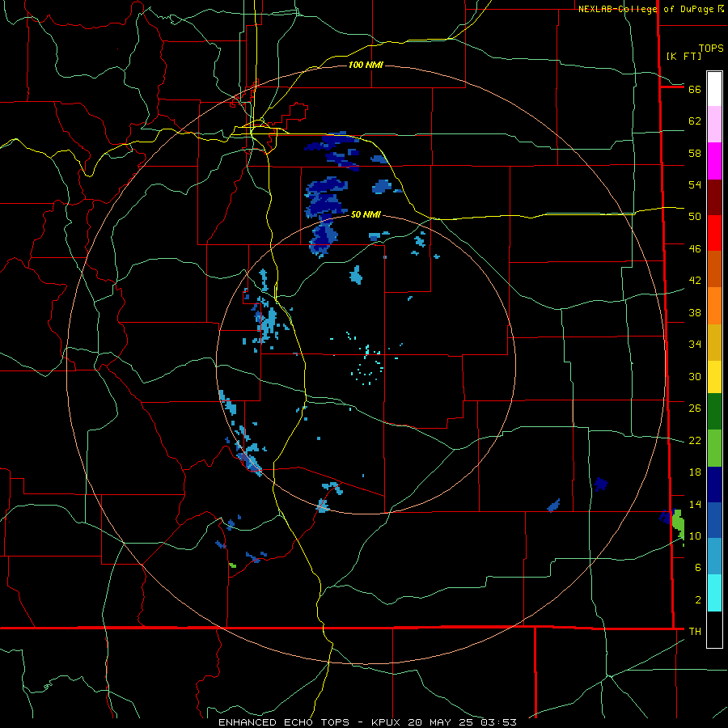Click the '54' legend value
The width and height of the screenshot is (728, 728).
pos(695,184)
